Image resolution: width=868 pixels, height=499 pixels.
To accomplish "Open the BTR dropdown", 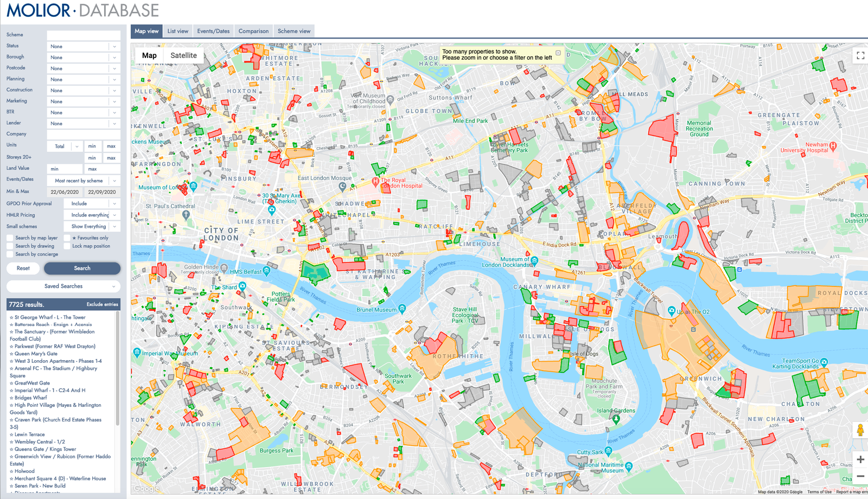I will tap(84, 112).
